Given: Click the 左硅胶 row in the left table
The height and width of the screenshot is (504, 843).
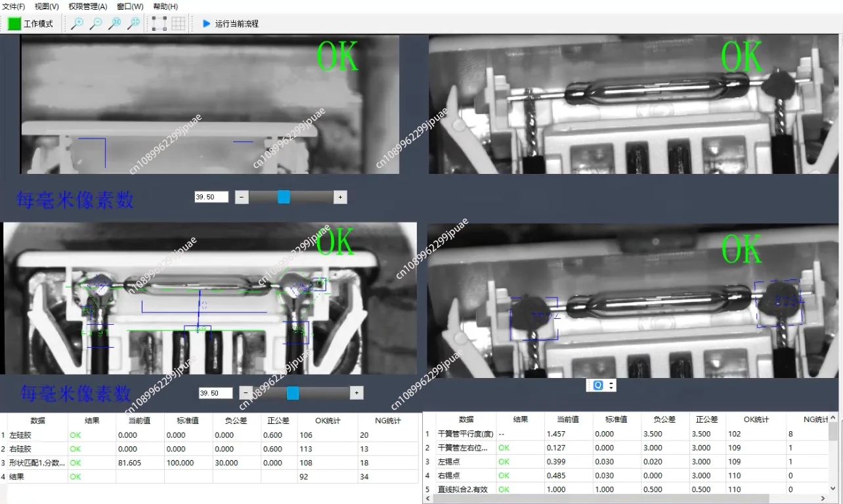Looking at the screenshot, I should [x=207, y=435].
